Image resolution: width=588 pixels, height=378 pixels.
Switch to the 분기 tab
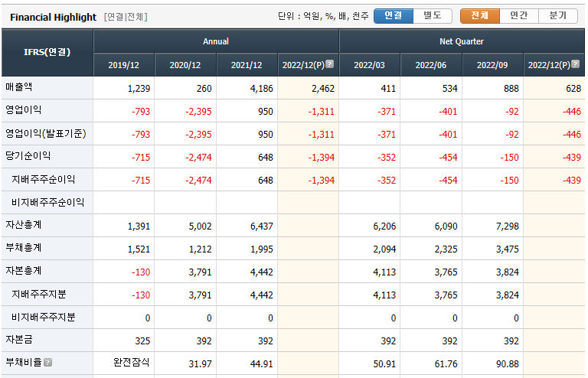click(x=558, y=16)
